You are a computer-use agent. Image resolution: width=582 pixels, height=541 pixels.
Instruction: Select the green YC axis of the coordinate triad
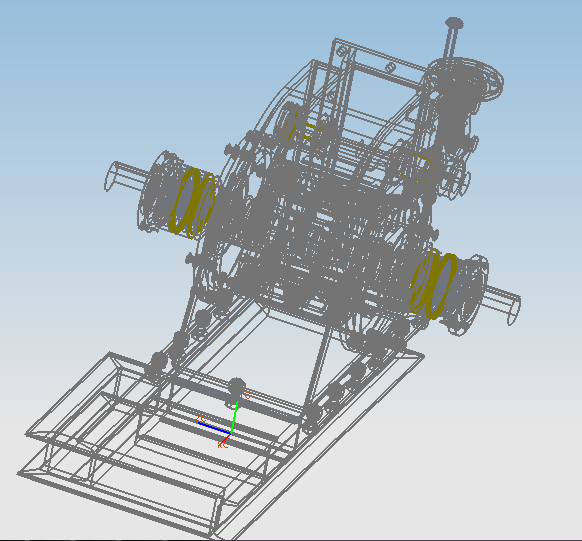tap(235, 417)
